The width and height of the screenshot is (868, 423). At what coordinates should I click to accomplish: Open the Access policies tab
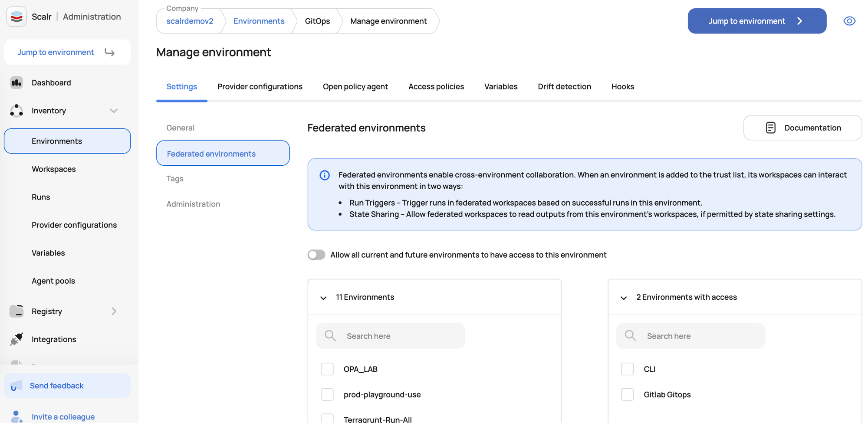[436, 86]
